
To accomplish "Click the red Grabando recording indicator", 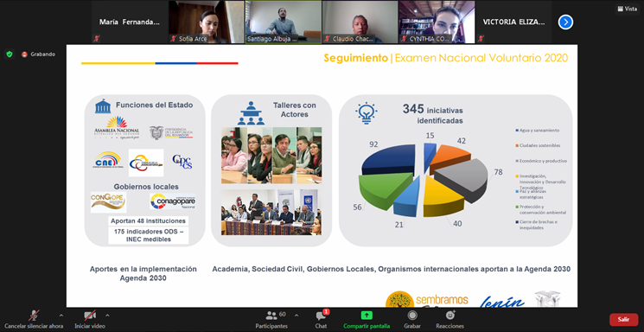I will click(x=38, y=54).
